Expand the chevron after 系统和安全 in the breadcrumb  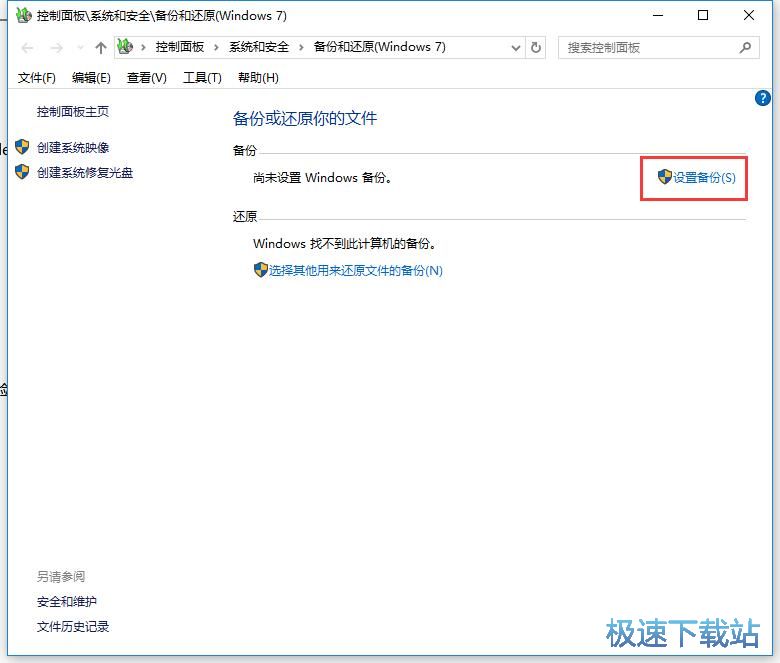click(x=301, y=47)
